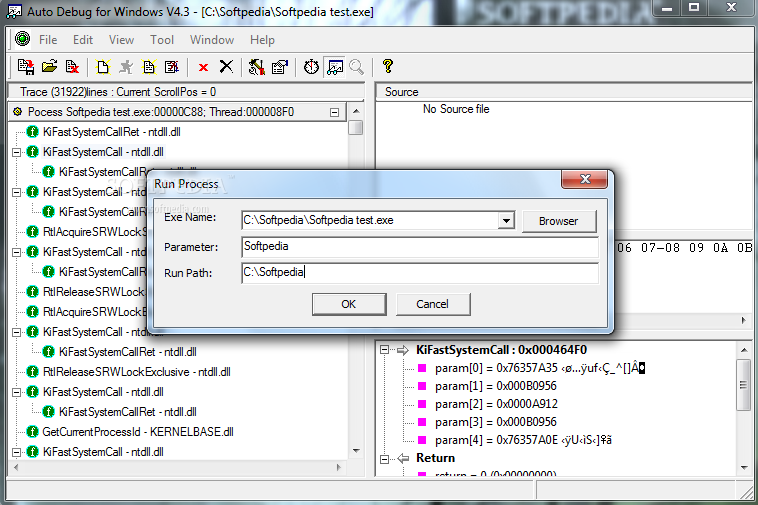
Task: Click the green function icon of GetCurrentProcessId
Action: point(32,432)
